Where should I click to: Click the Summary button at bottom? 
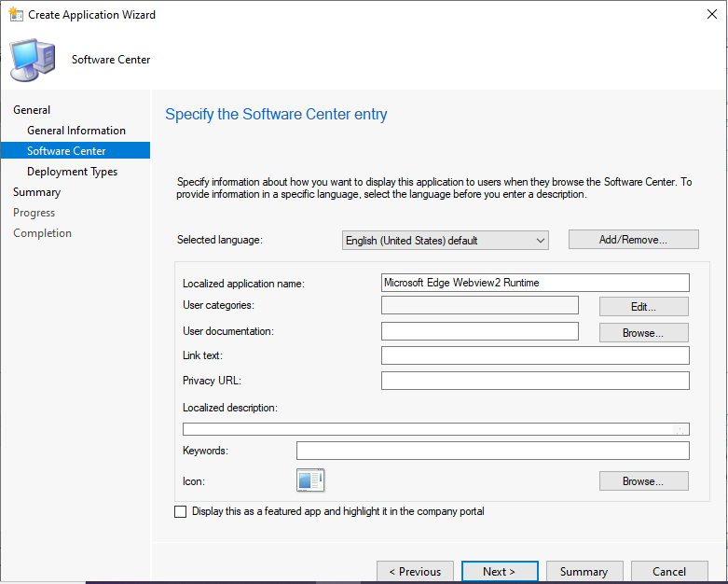584,571
